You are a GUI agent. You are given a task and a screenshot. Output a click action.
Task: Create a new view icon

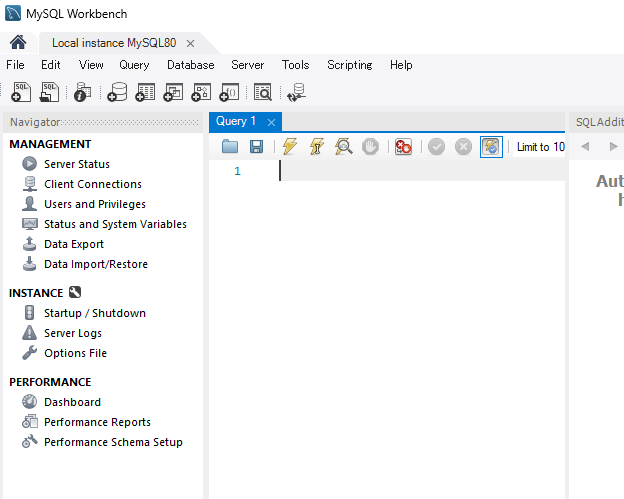[x=173, y=92]
